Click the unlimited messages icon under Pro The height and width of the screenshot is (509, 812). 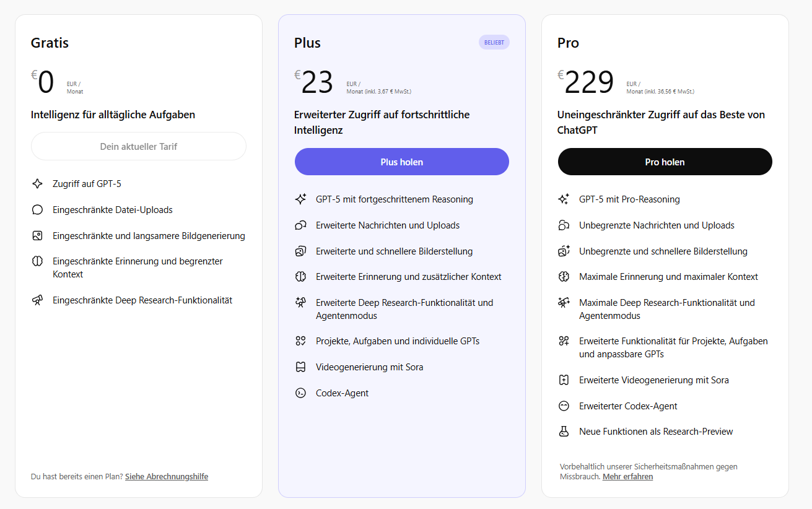point(564,225)
